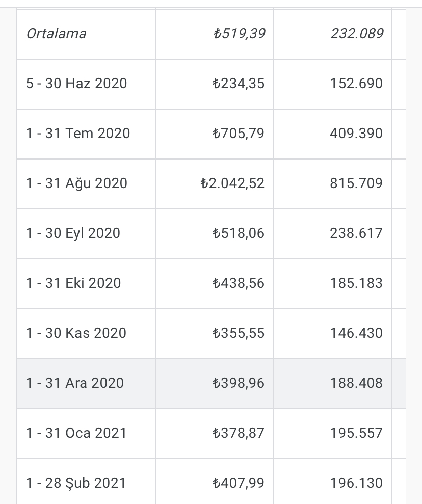This screenshot has width=422, height=504.
Task: Click the ₺2.042,52 amount cell
Action: (x=215, y=184)
